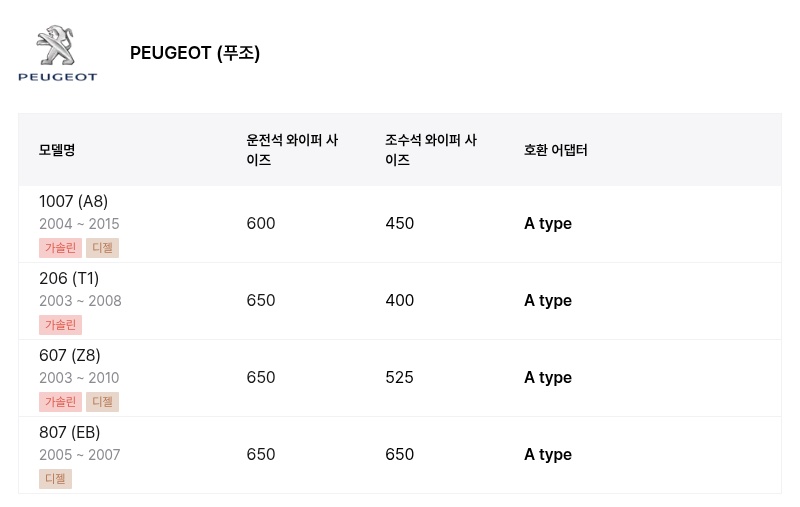Click the 조수석 와이퍼 사이즈 column header
The width and height of the screenshot is (800, 507).
click(x=431, y=150)
